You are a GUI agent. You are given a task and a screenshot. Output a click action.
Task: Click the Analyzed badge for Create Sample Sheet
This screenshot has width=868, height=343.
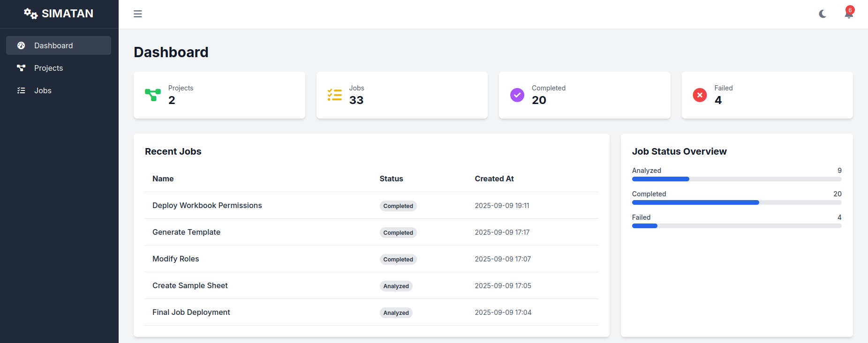point(396,286)
